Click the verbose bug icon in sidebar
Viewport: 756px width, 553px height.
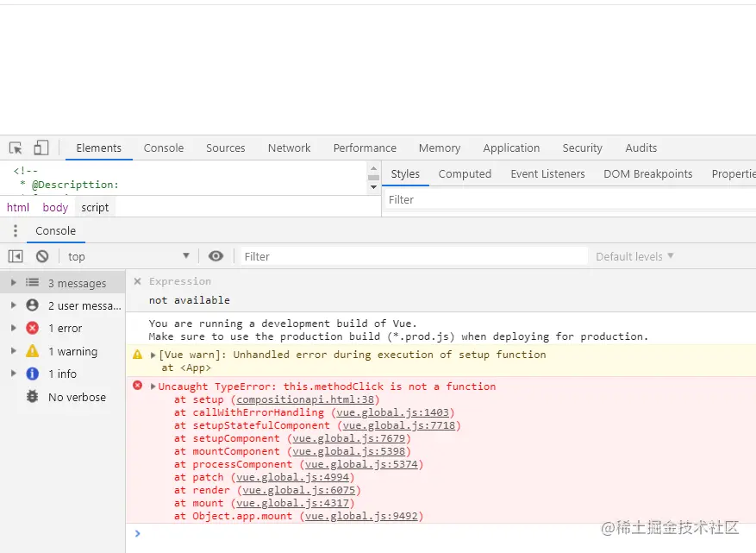[32, 397]
